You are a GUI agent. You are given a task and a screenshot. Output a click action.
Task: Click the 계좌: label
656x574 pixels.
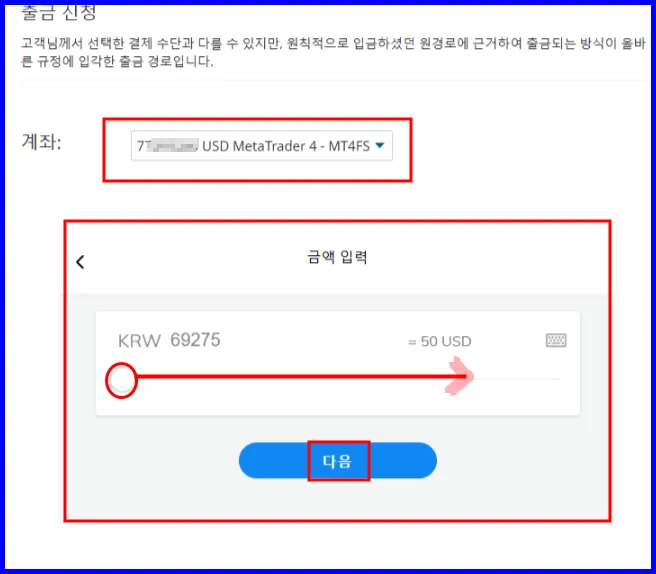click(x=41, y=142)
